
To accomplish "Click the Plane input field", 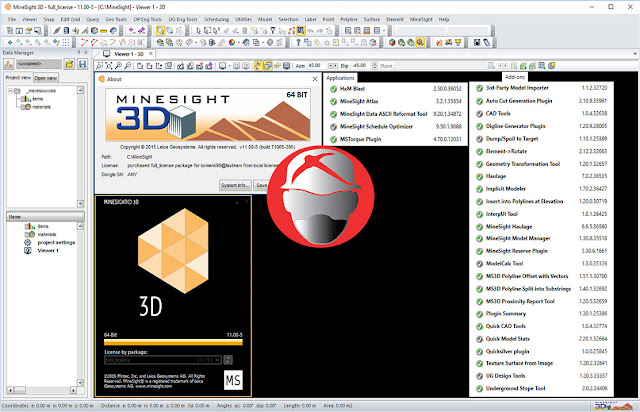I will [x=440, y=66].
